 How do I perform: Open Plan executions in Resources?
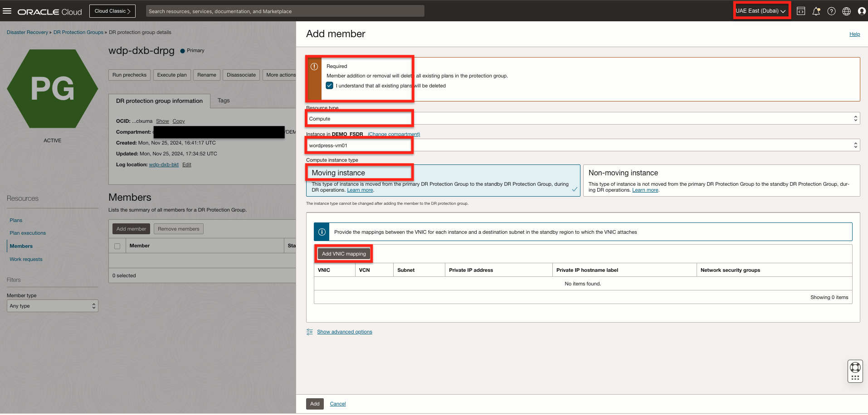click(x=28, y=233)
